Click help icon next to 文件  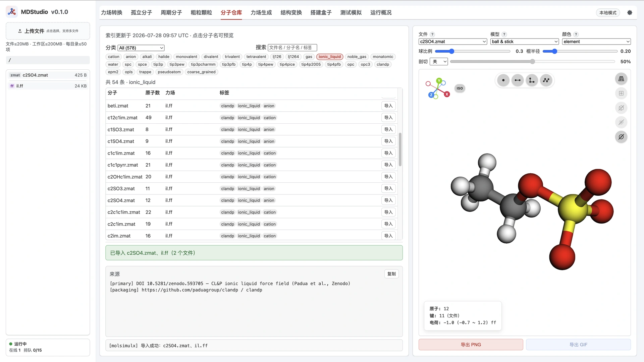(x=432, y=34)
